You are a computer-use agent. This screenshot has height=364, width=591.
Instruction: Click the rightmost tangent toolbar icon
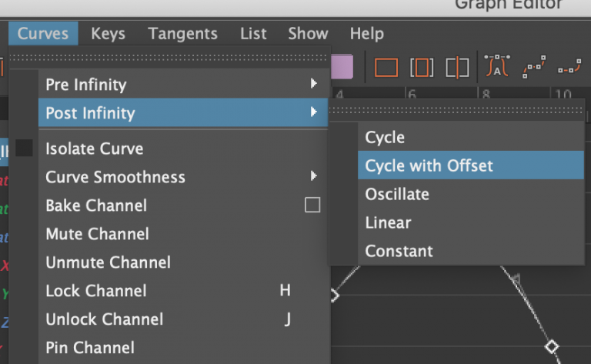(x=569, y=68)
